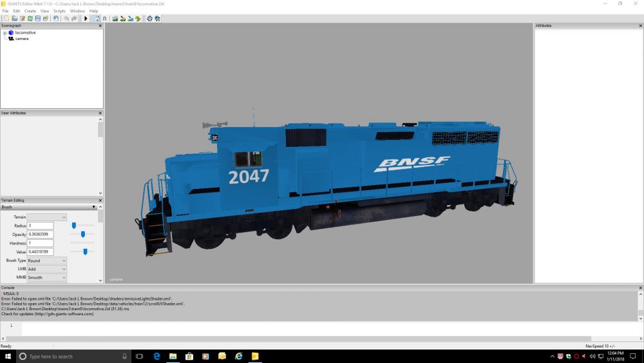Open the Scripts menu

pos(59,11)
